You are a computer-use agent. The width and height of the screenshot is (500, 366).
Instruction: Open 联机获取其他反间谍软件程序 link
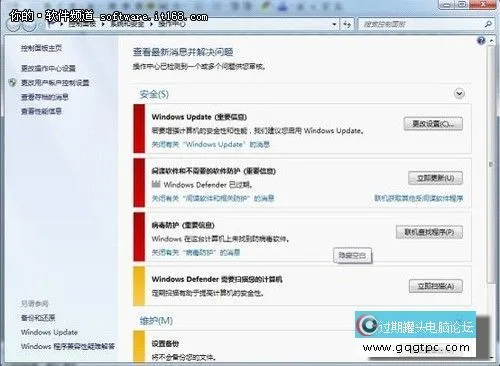click(x=419, y=198)
